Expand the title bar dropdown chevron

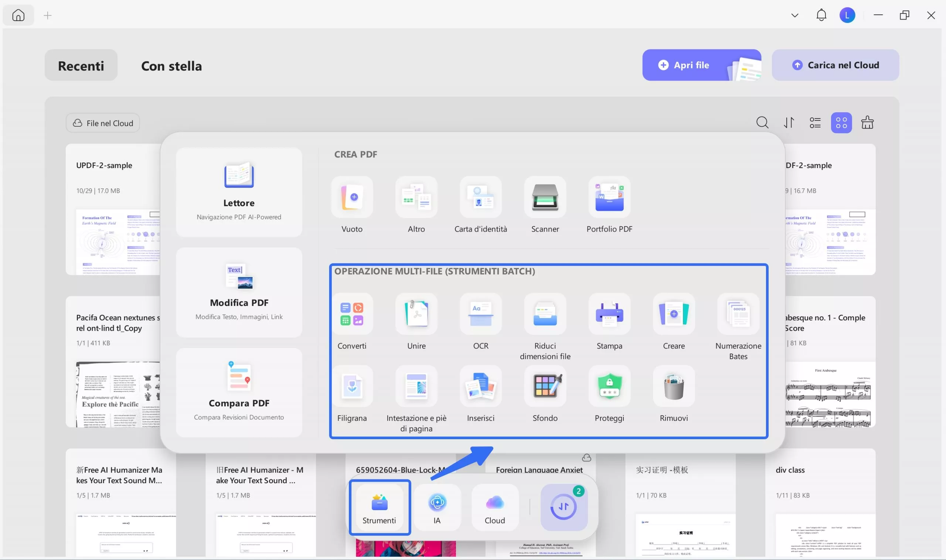tap(794, 16)
